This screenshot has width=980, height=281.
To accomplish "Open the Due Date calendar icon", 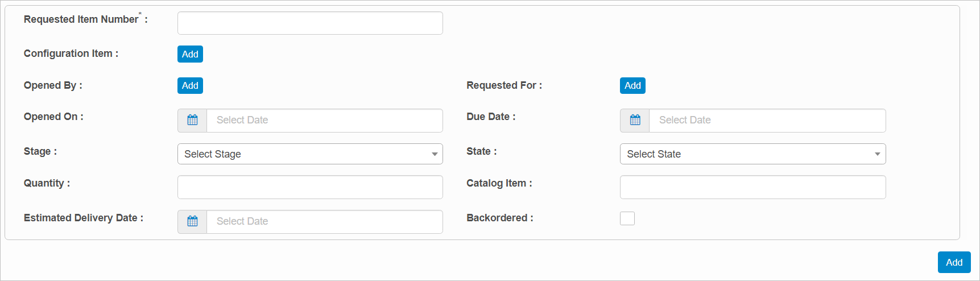I will click(x=635, y=120).
